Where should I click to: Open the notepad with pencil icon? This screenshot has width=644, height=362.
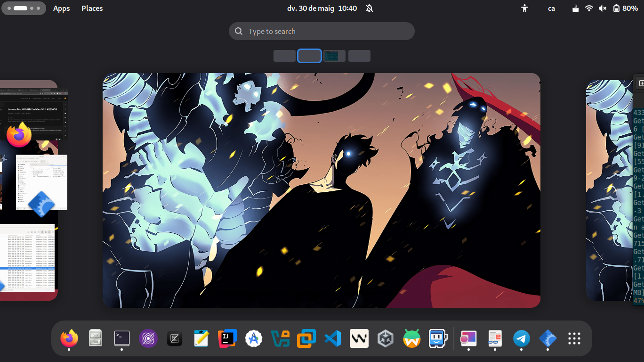coord(201,338)
